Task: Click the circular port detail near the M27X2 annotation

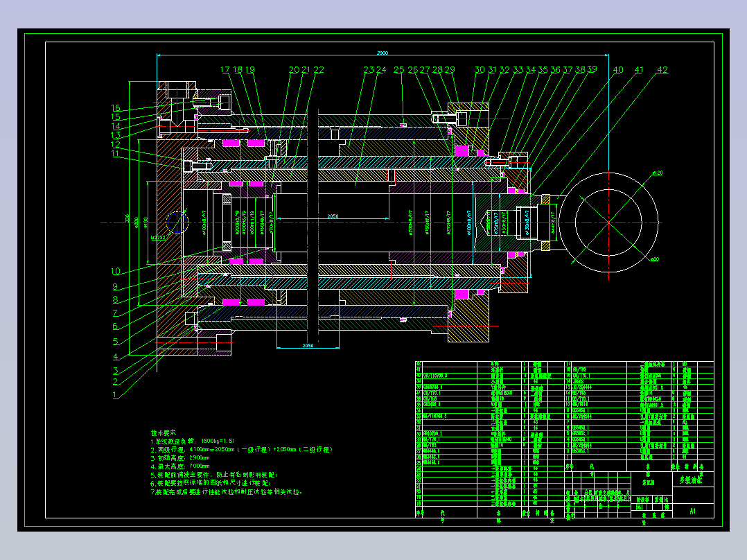Action: [x=177, y=222]
